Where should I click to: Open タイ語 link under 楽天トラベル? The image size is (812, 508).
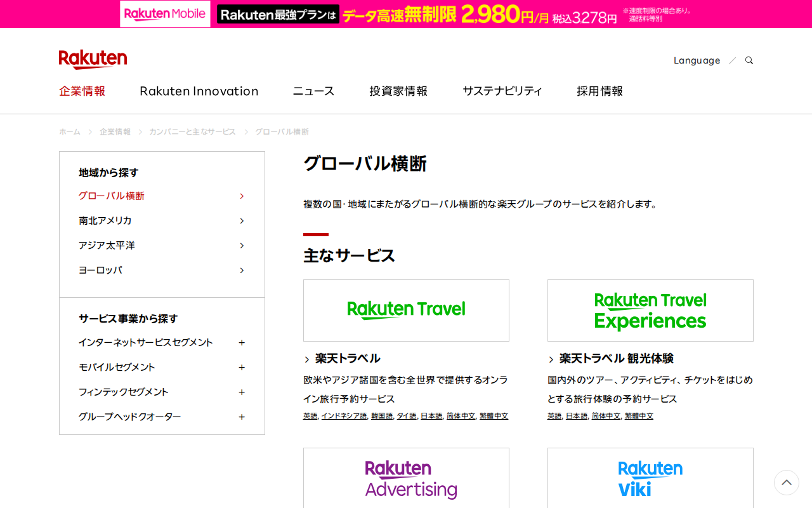click(x=407, y=416)
